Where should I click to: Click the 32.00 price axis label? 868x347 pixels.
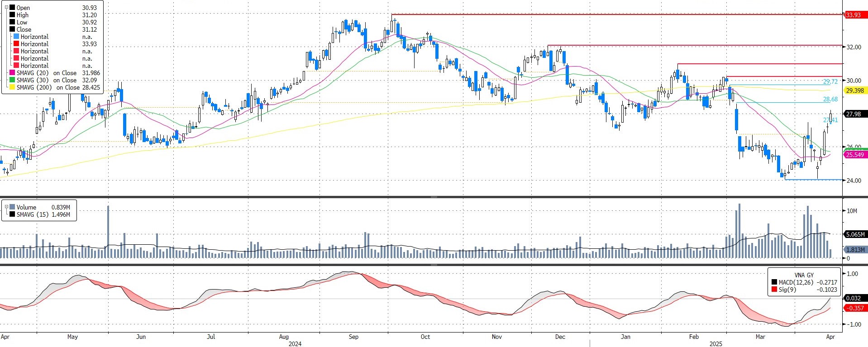(854, 47)
